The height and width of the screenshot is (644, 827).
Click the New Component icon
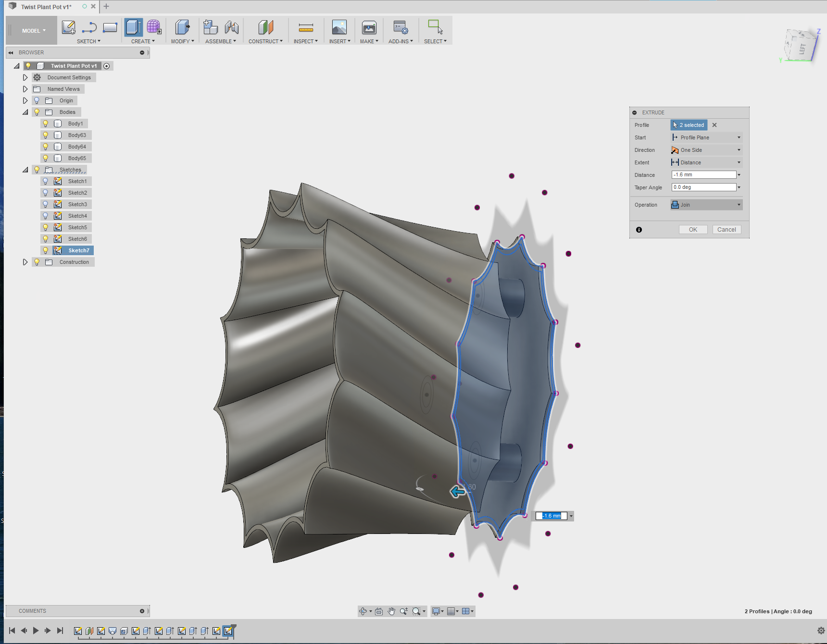point(210,27)
